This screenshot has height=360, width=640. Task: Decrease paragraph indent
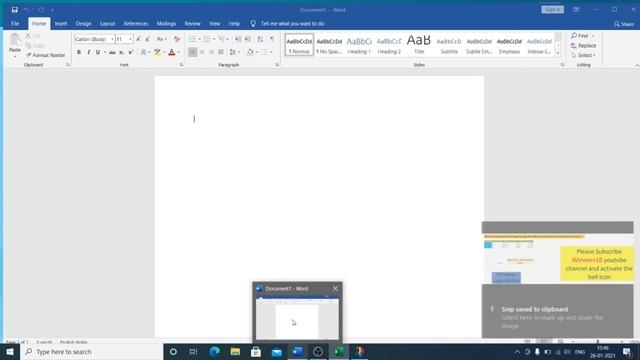238,39
